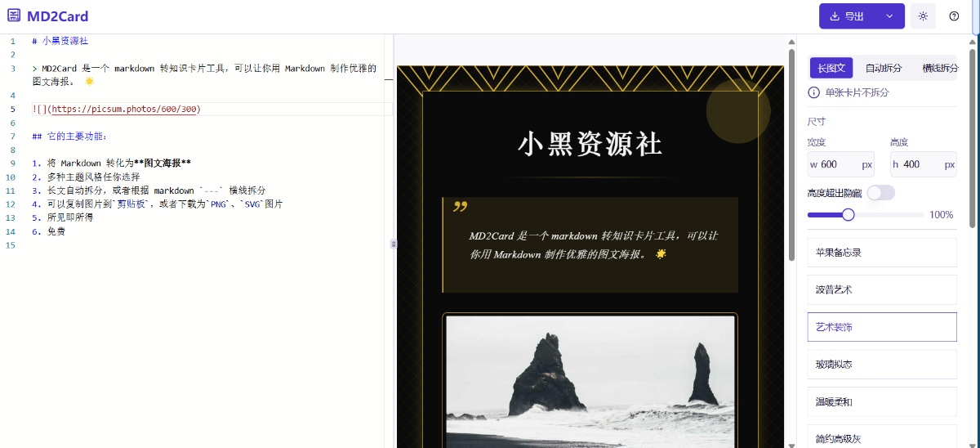
Task: Open the dropdown arrow beside 导出
Action: point(890,16)
